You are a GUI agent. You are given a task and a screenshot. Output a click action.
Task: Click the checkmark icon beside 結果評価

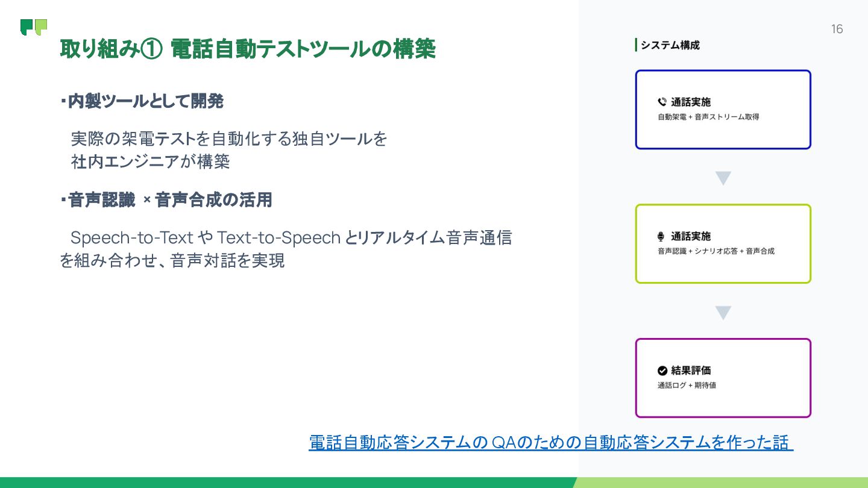[x=662, y=371]
